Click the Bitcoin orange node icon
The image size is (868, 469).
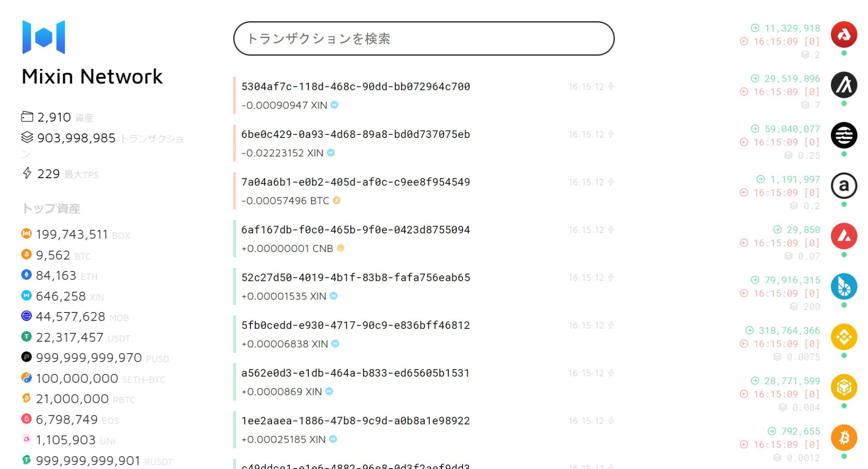pos(844,438)
